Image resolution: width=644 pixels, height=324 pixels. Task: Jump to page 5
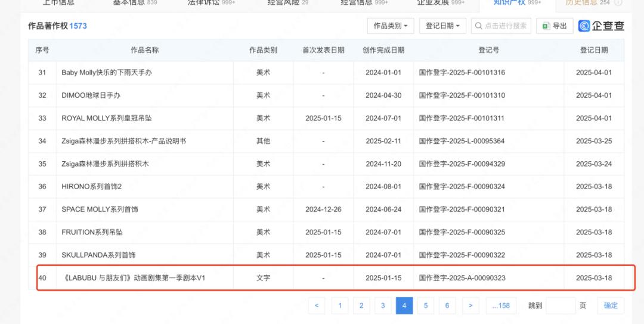tap(426, 306)
